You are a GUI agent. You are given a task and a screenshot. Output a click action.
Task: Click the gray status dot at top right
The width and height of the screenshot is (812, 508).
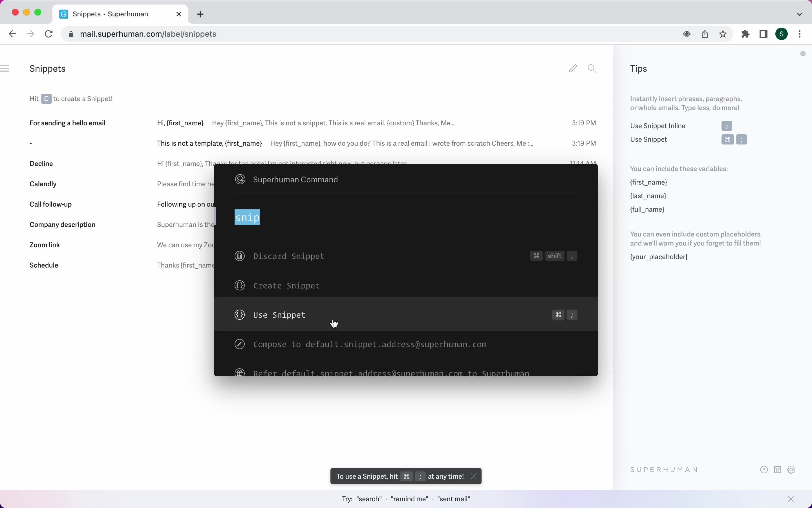click(x=803, y=54)
